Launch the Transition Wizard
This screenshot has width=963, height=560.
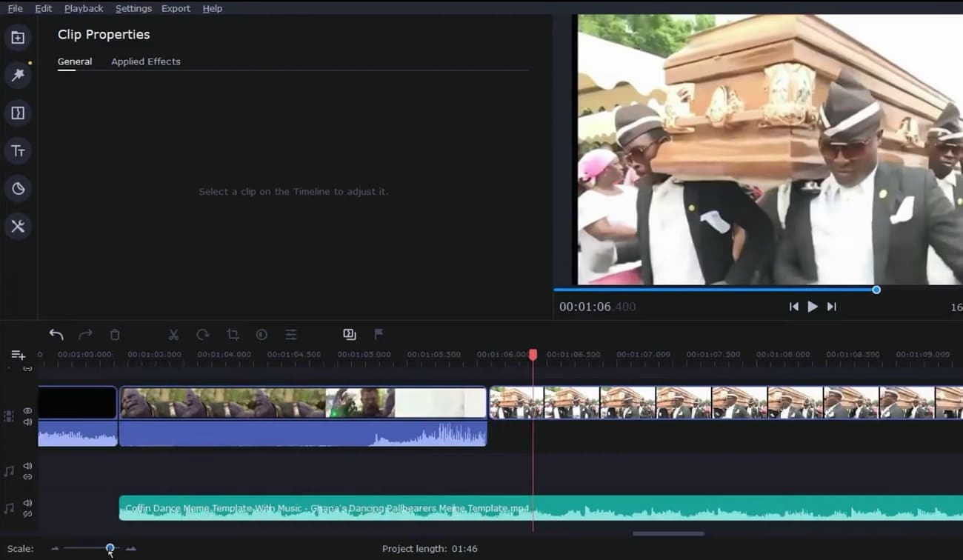(350, 334)
